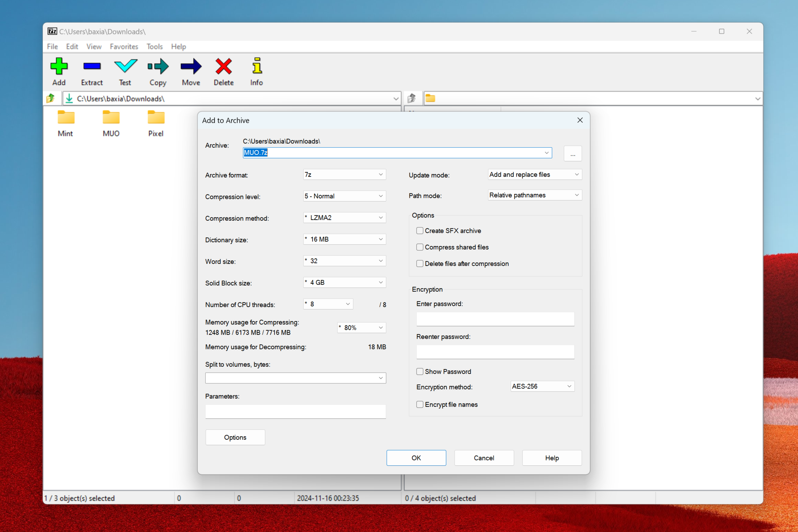798x532 pixels.
Task: Click the Cancel button
Action: [484, 458]
